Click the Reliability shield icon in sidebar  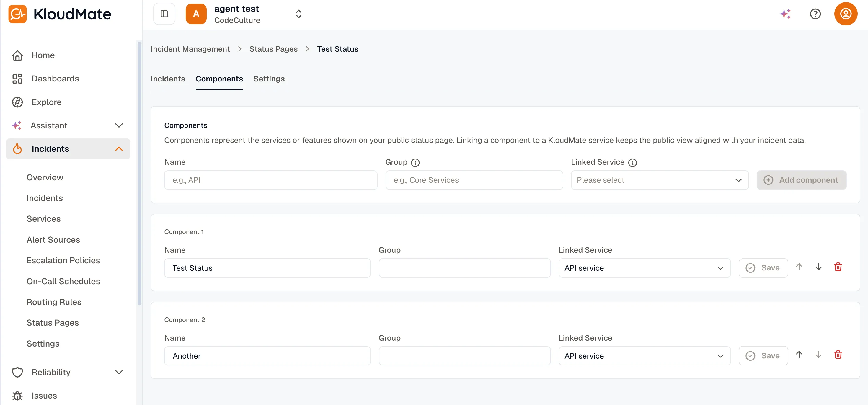[x=17, y=372]
